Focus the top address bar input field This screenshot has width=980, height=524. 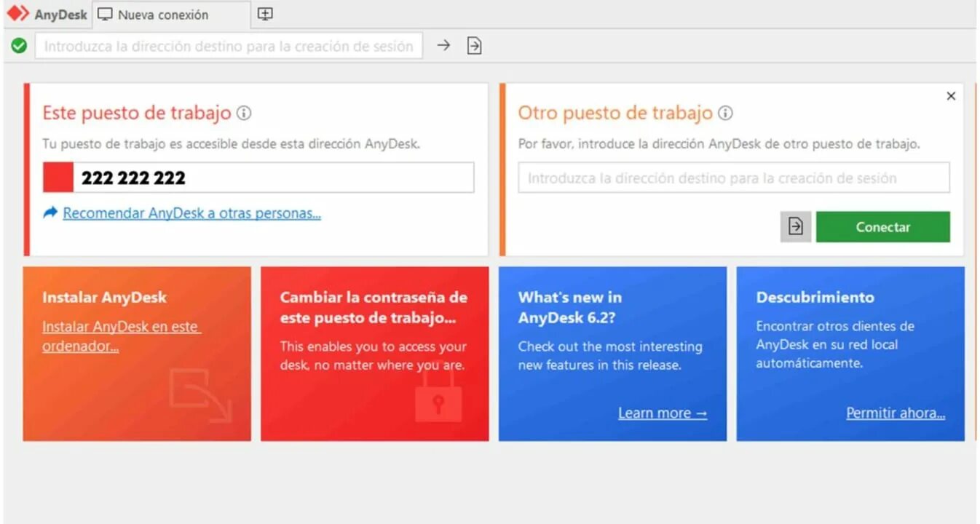229,46
